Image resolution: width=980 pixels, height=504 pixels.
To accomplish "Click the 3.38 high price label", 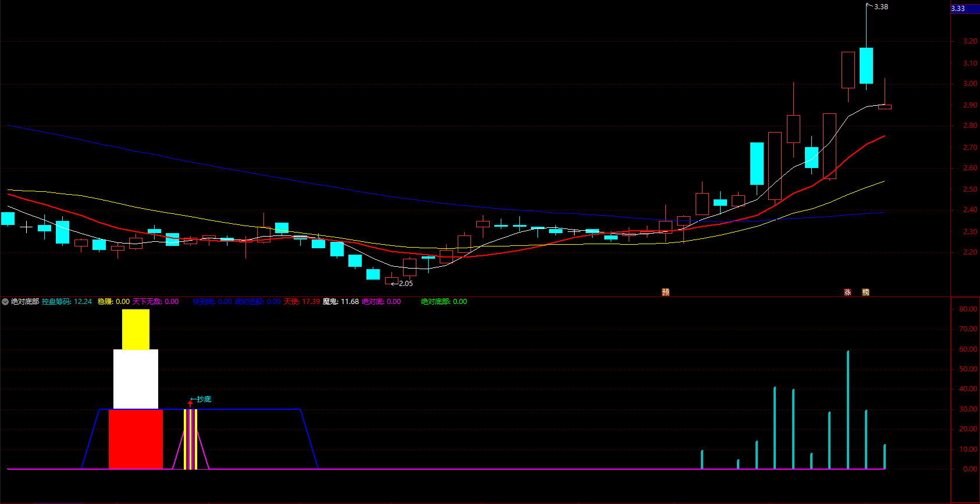I will click(x=881, y=7).
